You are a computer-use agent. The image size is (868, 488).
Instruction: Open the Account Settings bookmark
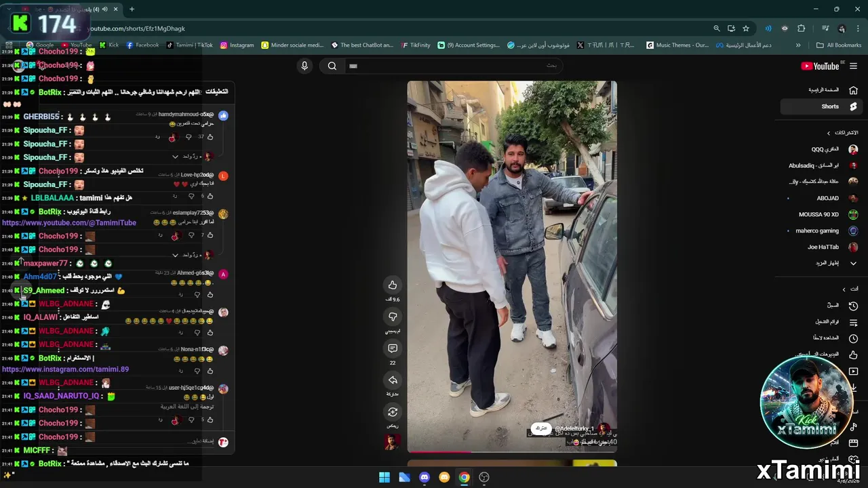[x=469, y=45]
